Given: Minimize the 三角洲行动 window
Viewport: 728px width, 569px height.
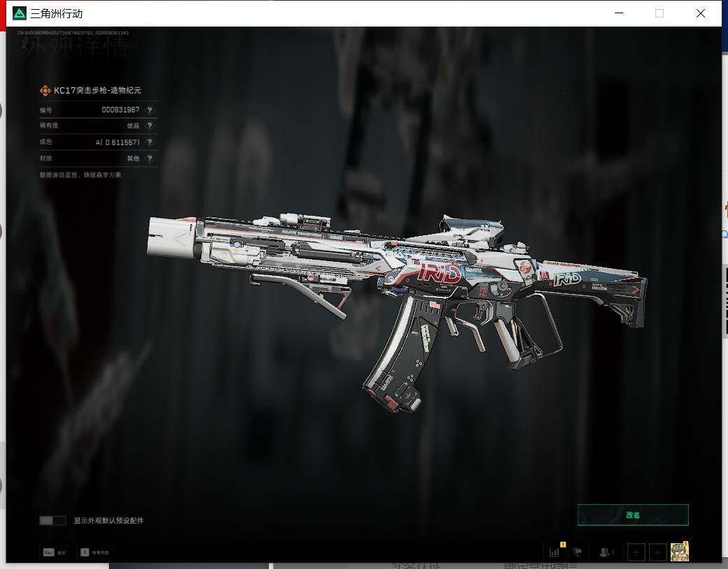Looking at the screenshot, I should coord(619,13).
